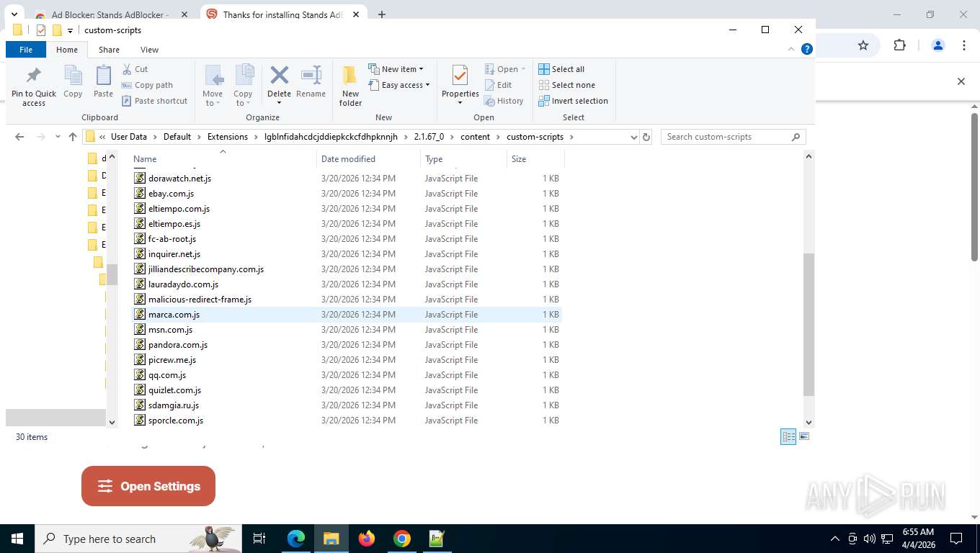Select the quizlet.com.js file
Image resolution: width=980 pixels, height=553 pixels.
coord(346,390)
